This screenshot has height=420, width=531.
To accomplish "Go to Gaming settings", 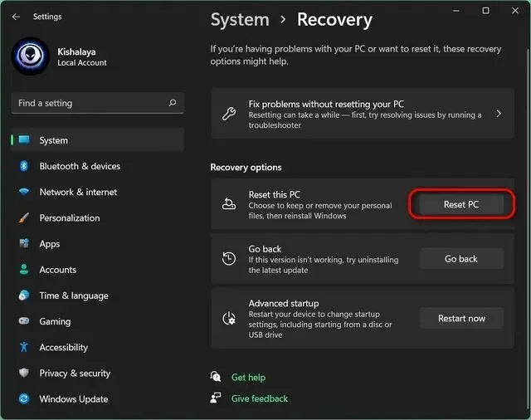I will (98, 321).
